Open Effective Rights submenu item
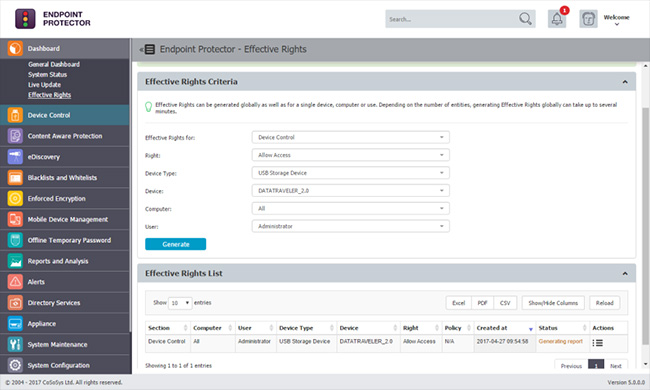 (49, 95)
